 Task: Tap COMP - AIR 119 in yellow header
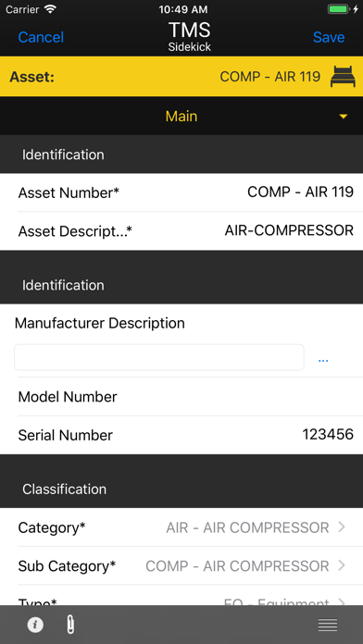pos(270,77)
